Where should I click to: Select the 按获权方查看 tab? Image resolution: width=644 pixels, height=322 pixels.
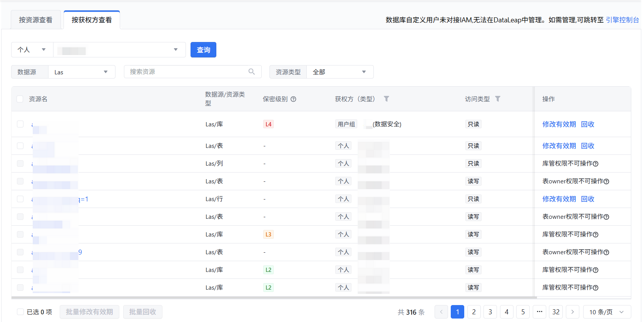pos(92,20)
